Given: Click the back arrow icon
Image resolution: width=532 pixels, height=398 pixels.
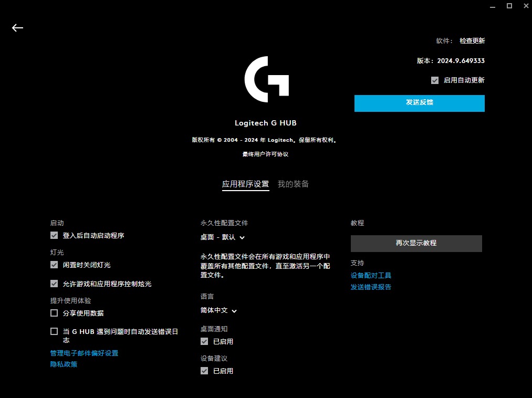Looking at the screenshot, I should [17, 28].
